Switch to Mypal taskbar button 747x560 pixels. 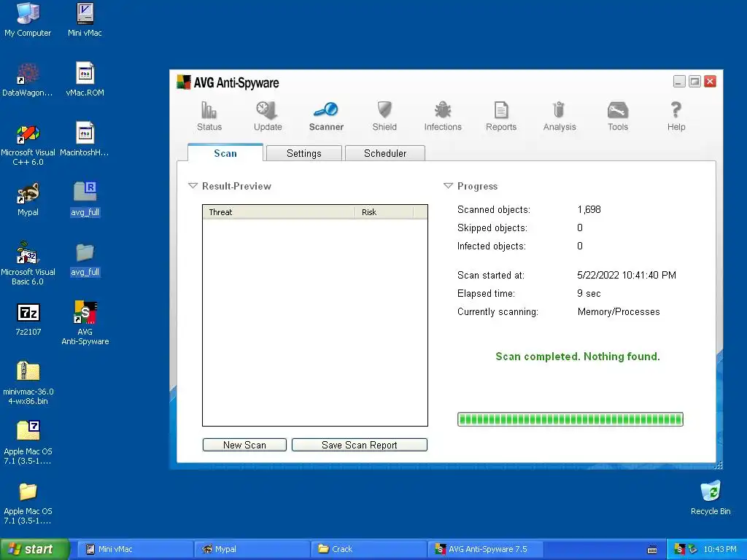pyautogui.click(x=252, y=549)
